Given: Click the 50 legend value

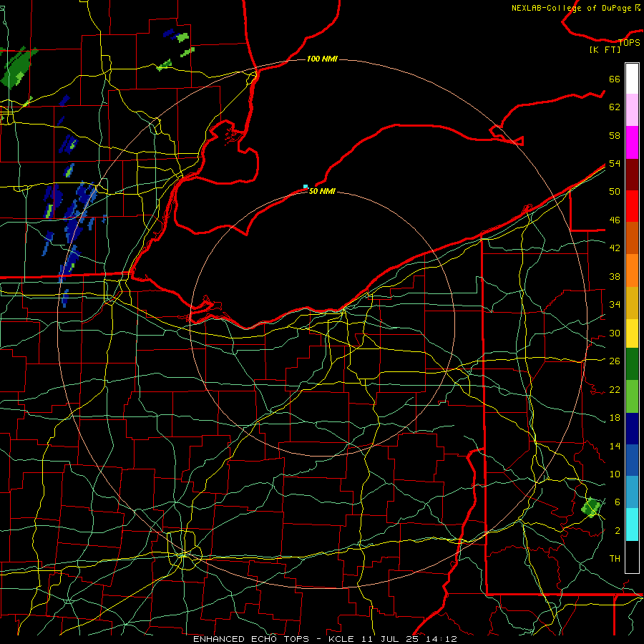Looking at the screenshot, I should pyautogui.click(x=615, y=191).
